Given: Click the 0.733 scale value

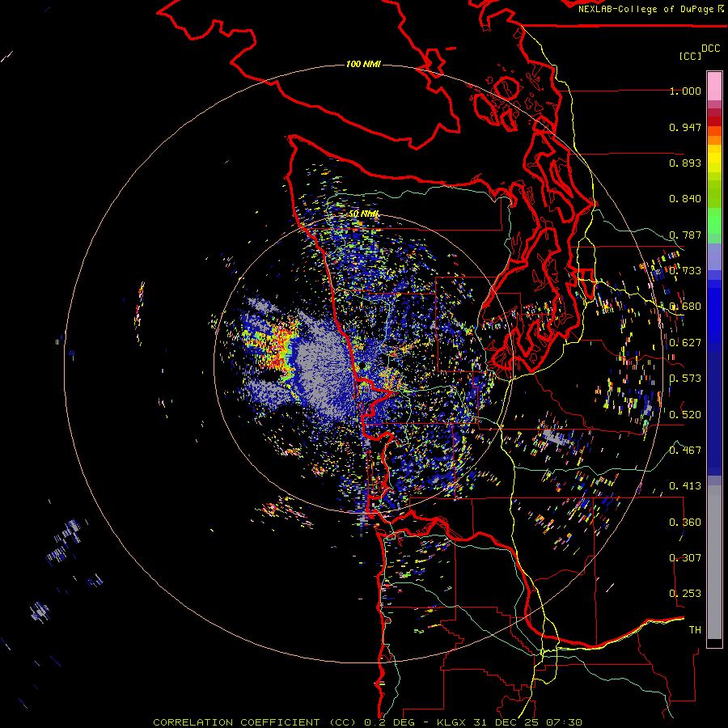Looking at the screenshot, I should (x=685, y=271).
